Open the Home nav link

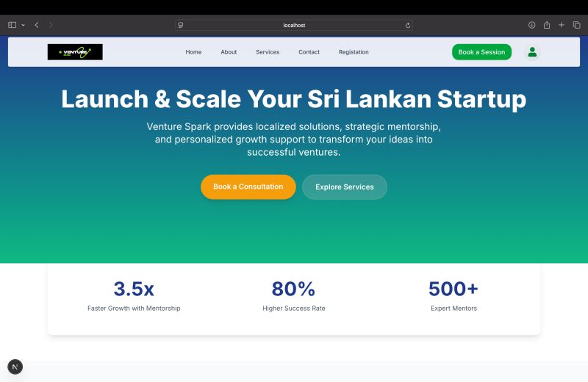point(193,52)
